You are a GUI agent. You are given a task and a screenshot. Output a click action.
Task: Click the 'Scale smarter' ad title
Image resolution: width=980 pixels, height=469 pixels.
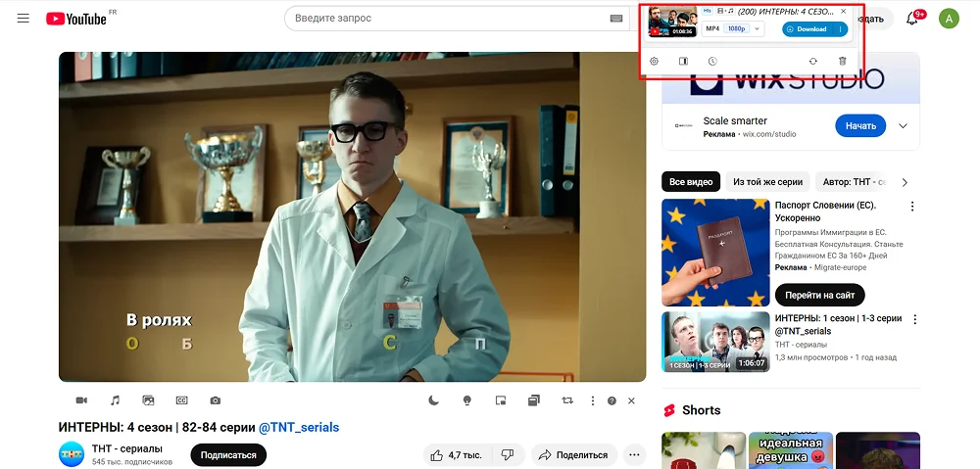click(x=735, y=121)
